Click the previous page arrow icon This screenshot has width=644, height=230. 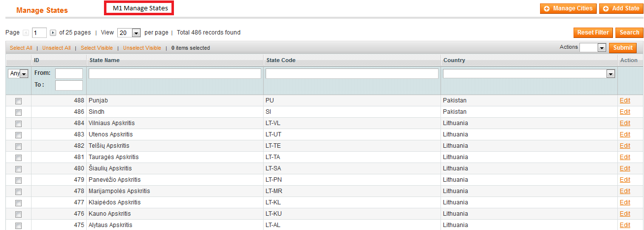pyautogui.click(x=26, y=33)
